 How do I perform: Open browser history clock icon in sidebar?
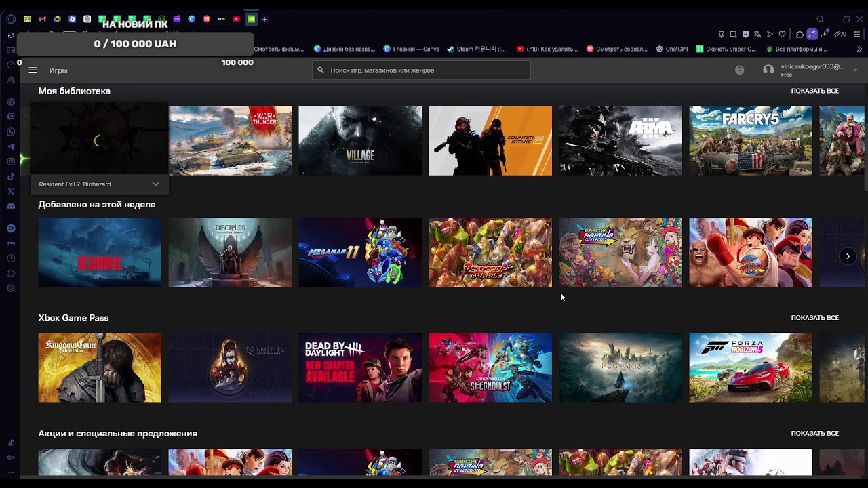11,258
